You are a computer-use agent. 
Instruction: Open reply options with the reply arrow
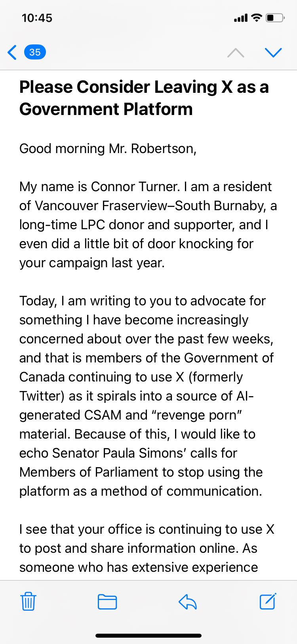tap(188, 602)
